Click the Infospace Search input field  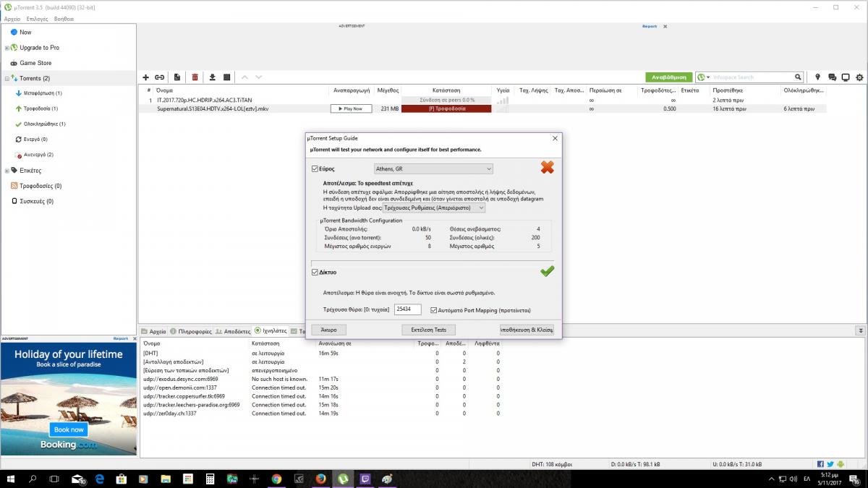click(752, 77)
